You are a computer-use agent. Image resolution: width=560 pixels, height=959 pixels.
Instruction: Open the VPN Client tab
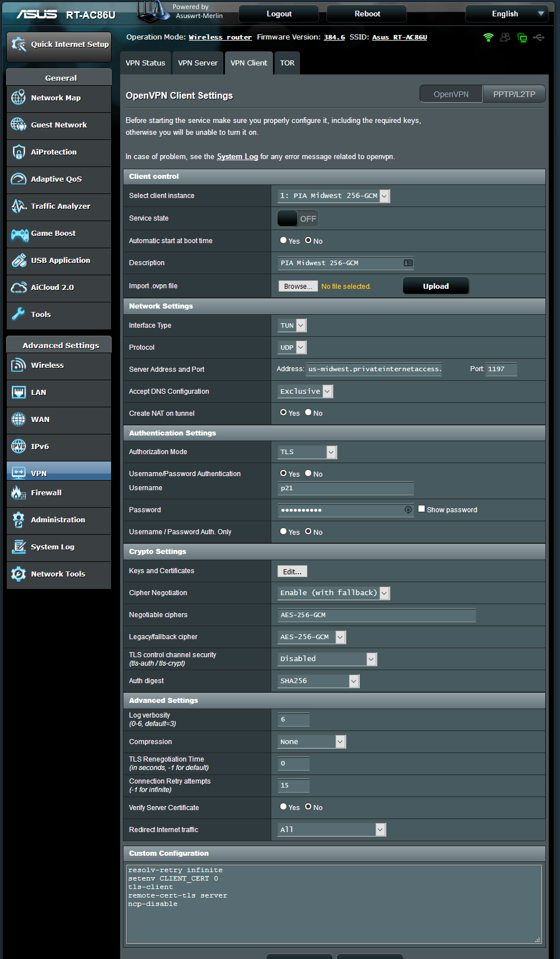pos(249,63)
